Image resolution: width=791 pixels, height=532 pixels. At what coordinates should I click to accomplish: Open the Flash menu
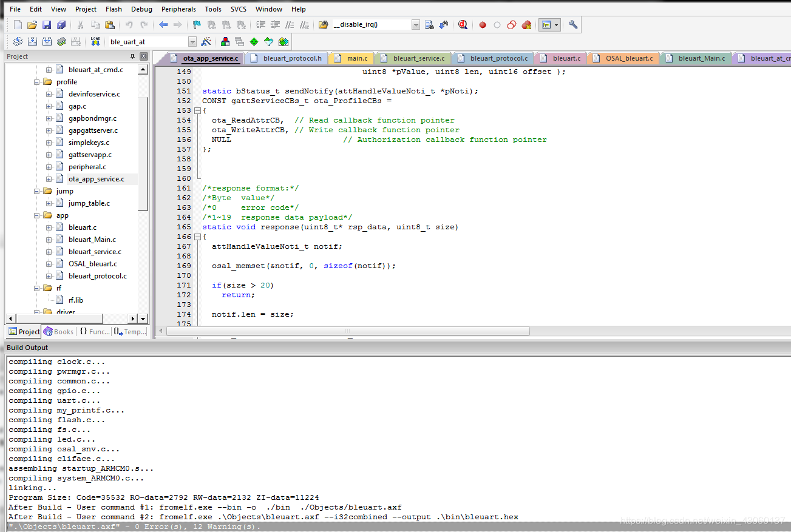click(x=114, y=9)
